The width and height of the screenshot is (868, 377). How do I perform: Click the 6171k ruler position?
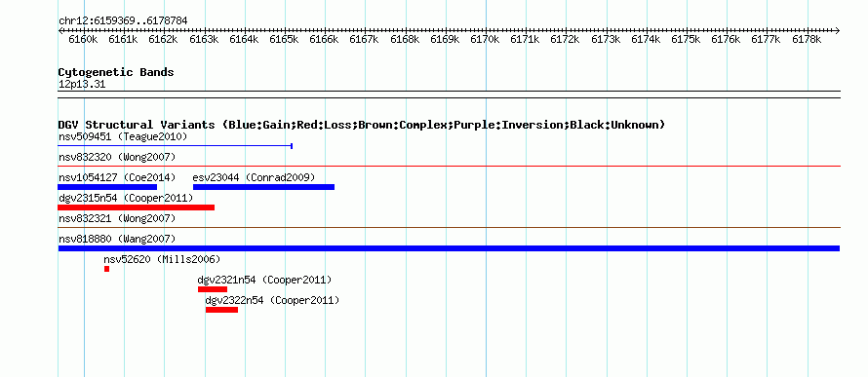(526, 39)
